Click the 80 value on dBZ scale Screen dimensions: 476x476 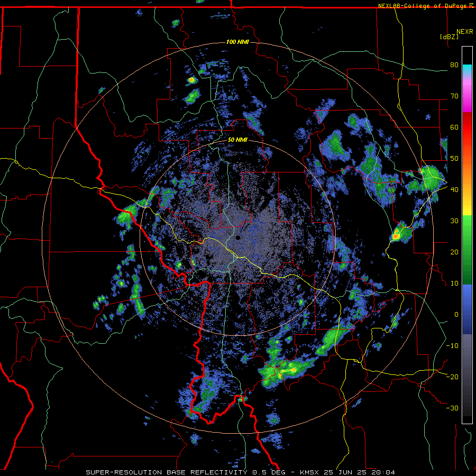pyautogui.click(x=454, y=65)
